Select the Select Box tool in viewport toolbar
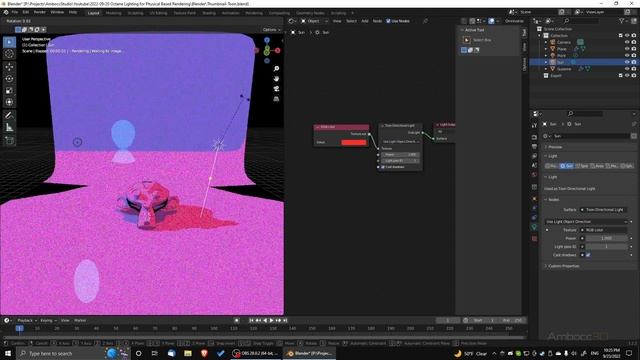Screen dimensions: 640x360 tap(9, 42)
